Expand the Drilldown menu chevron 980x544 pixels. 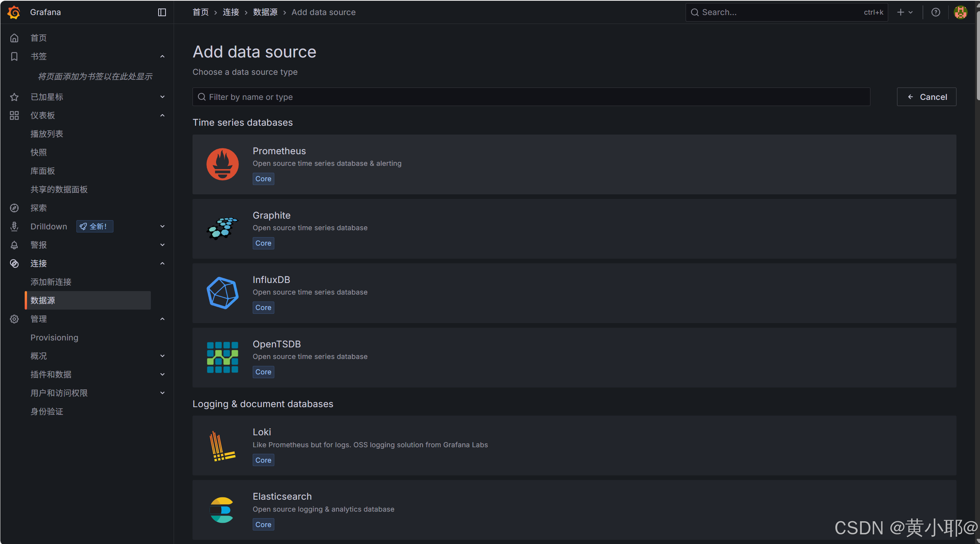point(162,226)
